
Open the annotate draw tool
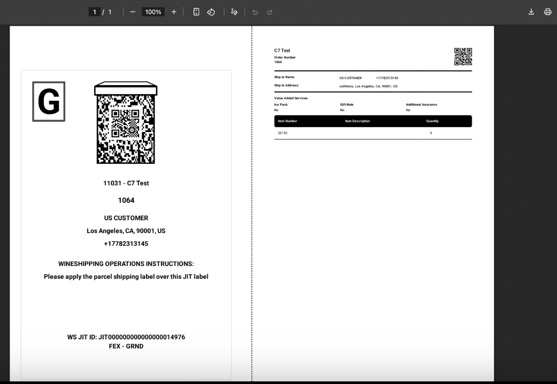click(234, 12)
